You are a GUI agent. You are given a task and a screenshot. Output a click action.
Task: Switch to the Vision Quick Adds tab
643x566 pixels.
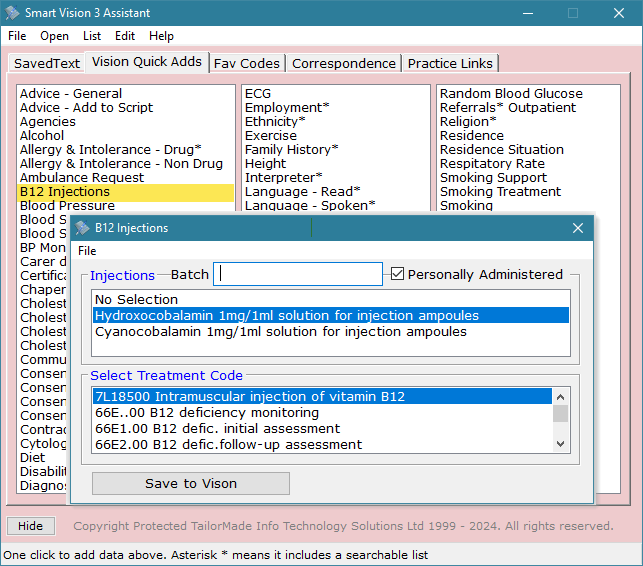coord(147,62)
